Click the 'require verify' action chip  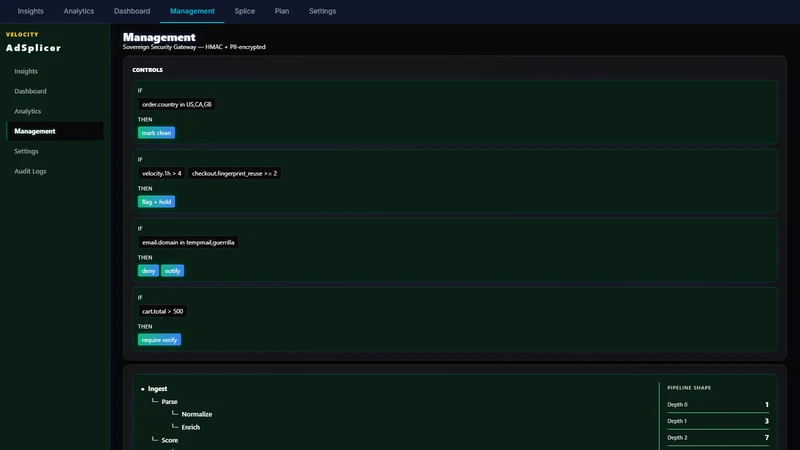point(159,340)
